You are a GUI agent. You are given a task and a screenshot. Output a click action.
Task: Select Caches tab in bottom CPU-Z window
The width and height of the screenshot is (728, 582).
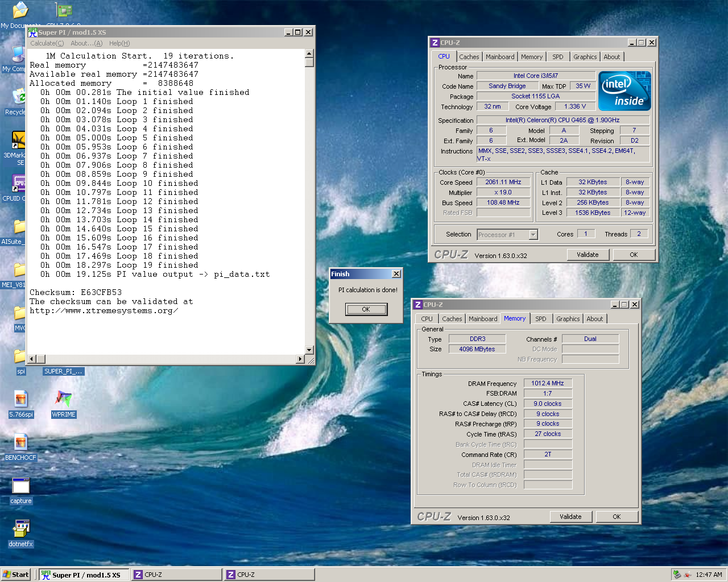click(x=452, y=319)
